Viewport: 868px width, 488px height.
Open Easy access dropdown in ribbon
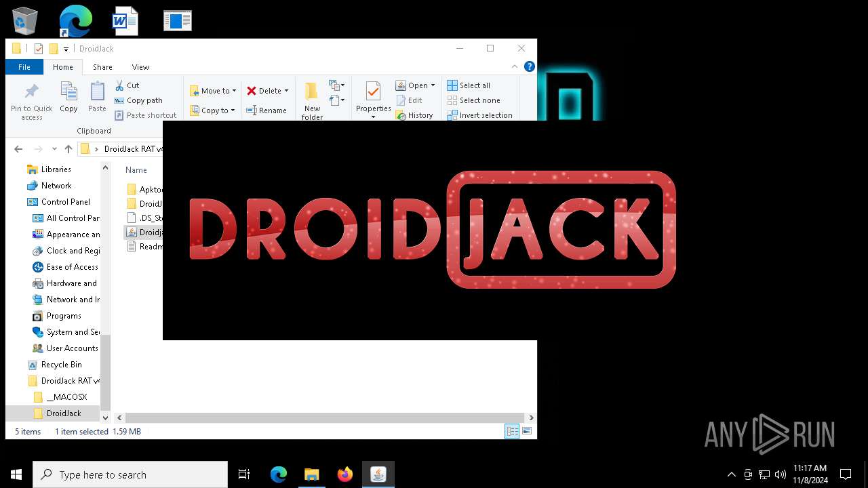336,100
